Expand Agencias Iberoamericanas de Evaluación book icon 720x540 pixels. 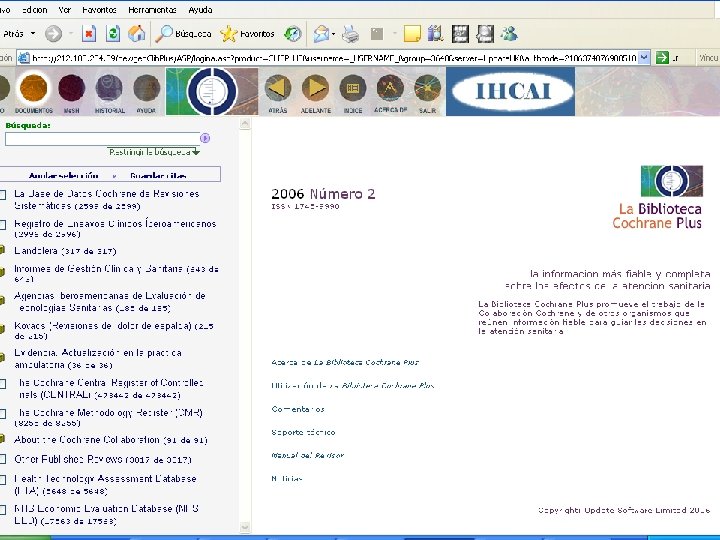tap(2, 299)
